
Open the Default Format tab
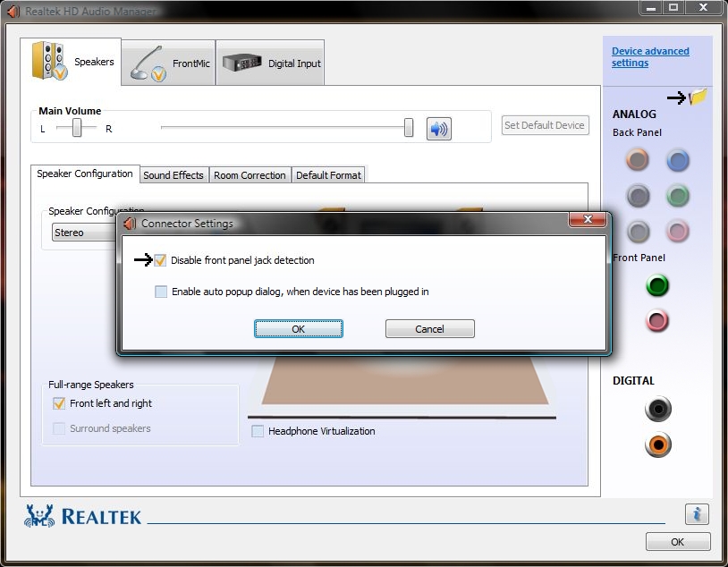(x=328, y=175)
